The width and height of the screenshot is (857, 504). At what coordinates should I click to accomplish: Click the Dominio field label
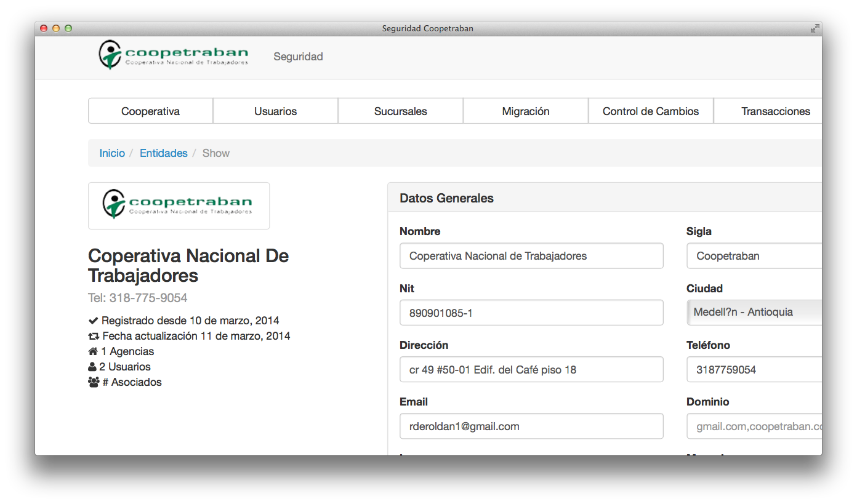pyautogui.click(x=708, y=402)
